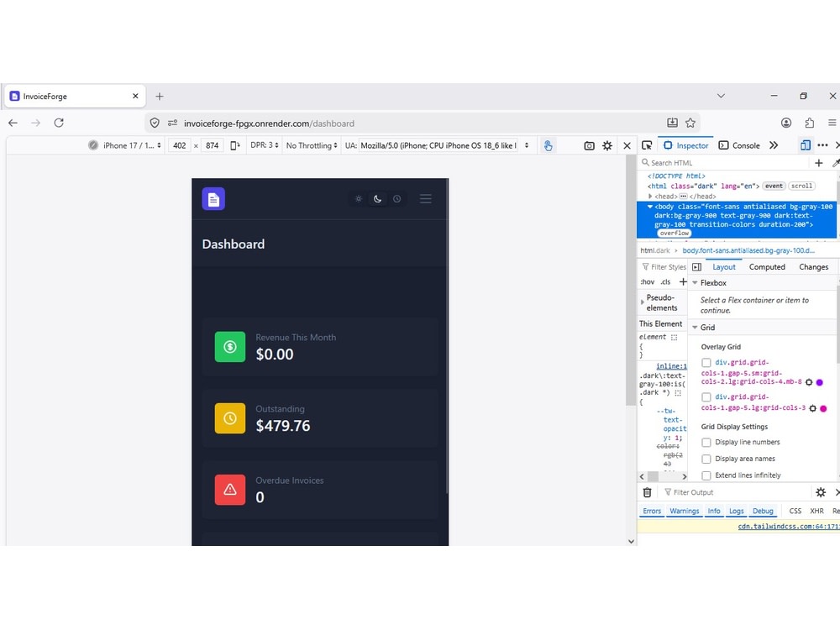
Task: Show more devtools tabs chevron
Action: tap(774, 145)
